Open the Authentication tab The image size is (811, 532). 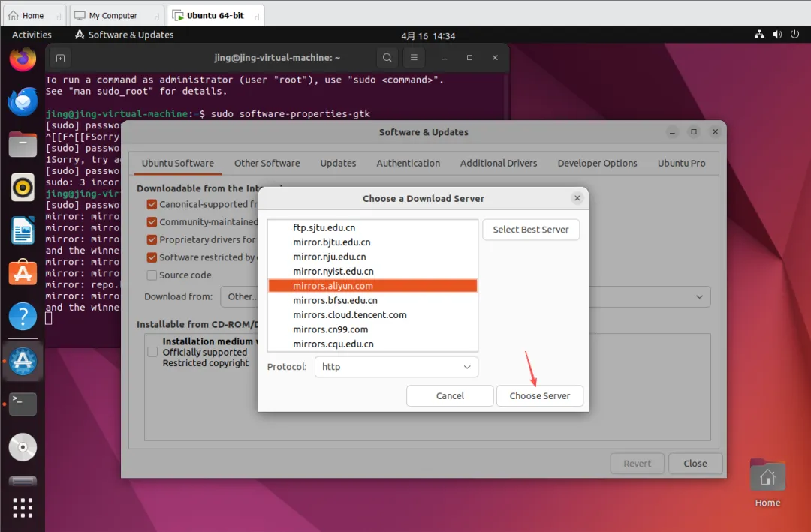pos(408,163)
